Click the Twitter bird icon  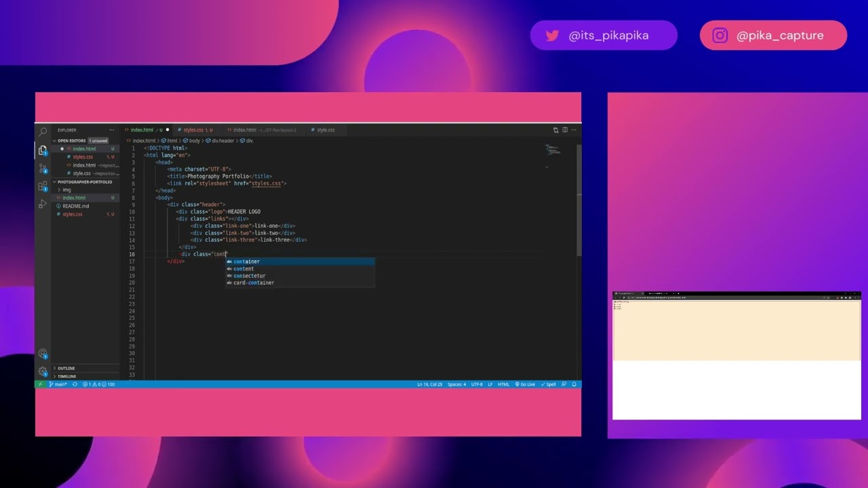[x=552, y=35]
